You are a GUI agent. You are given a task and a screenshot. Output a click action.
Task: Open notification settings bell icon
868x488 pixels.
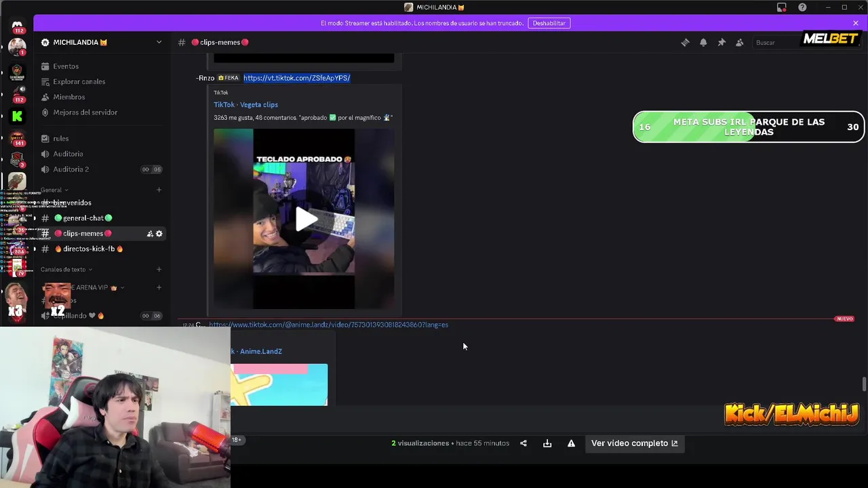tap(703, 42)
